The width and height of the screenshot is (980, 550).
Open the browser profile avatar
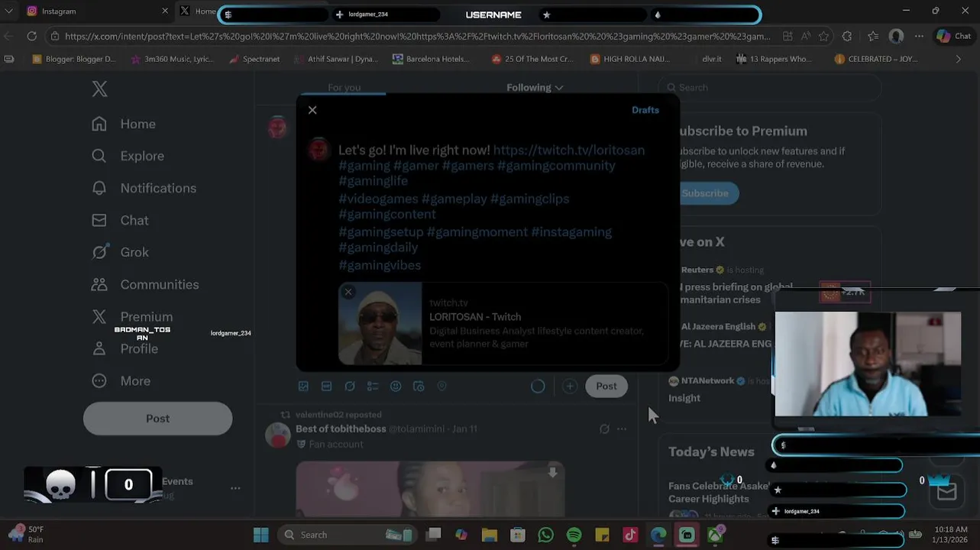897,36
